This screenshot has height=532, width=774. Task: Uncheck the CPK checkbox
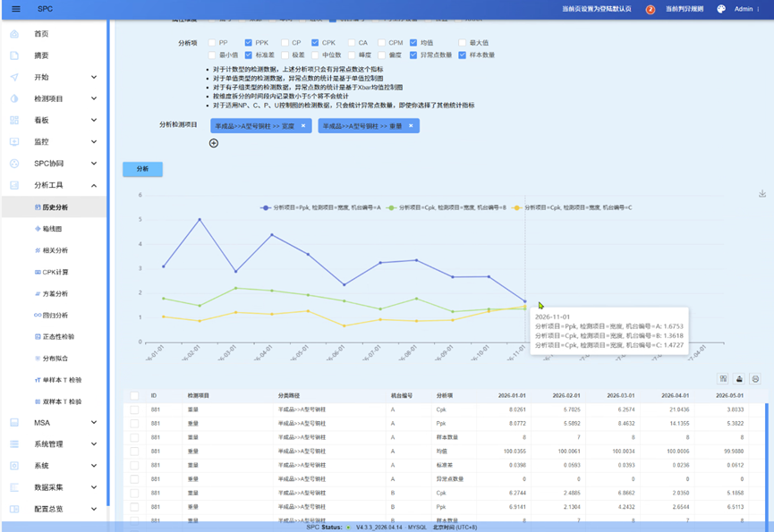[x=315, y=43]
